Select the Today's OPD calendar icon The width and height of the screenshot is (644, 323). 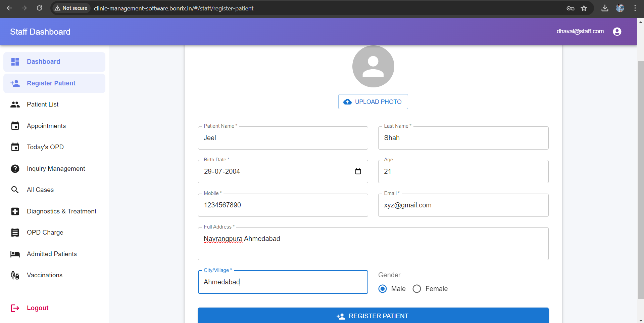(15, 147)
